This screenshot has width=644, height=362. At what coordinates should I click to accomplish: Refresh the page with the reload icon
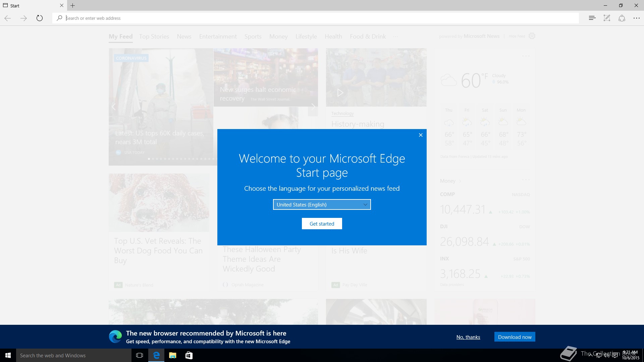(40, 18)
